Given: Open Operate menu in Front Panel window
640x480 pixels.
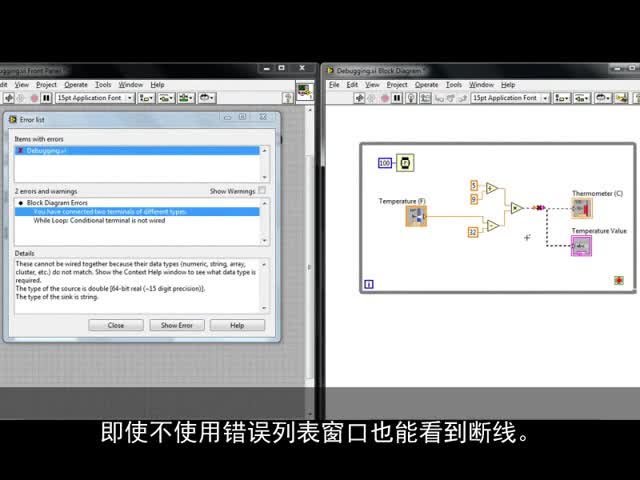Looking at the screenshot, I should (x=76, y=84).
